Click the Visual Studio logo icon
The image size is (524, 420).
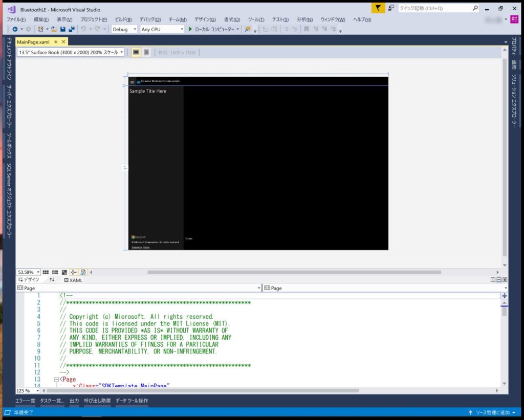coord(12,9)
